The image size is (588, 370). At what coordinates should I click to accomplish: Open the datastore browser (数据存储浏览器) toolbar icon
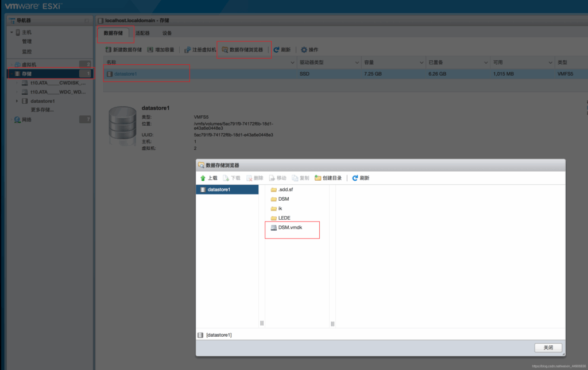(x=225, y=50)
